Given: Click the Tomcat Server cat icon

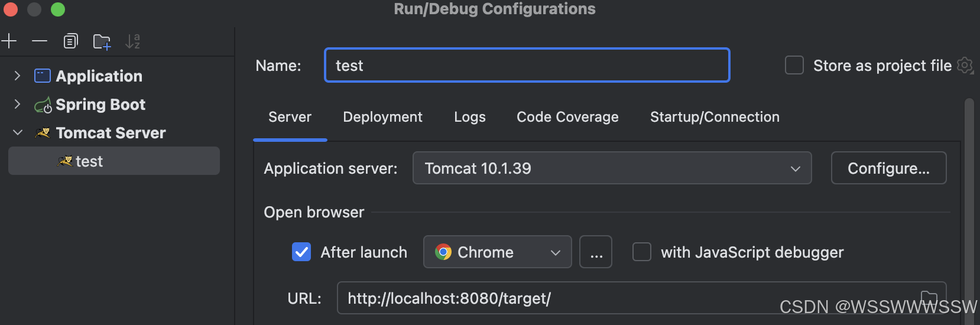Looking at the screenshot, I should (42, 133).
